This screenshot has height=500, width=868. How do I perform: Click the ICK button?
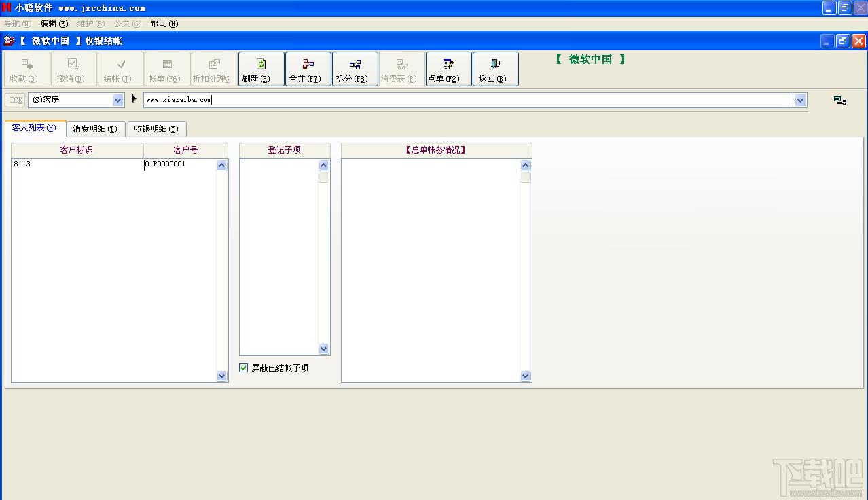(x=16, y=100)
